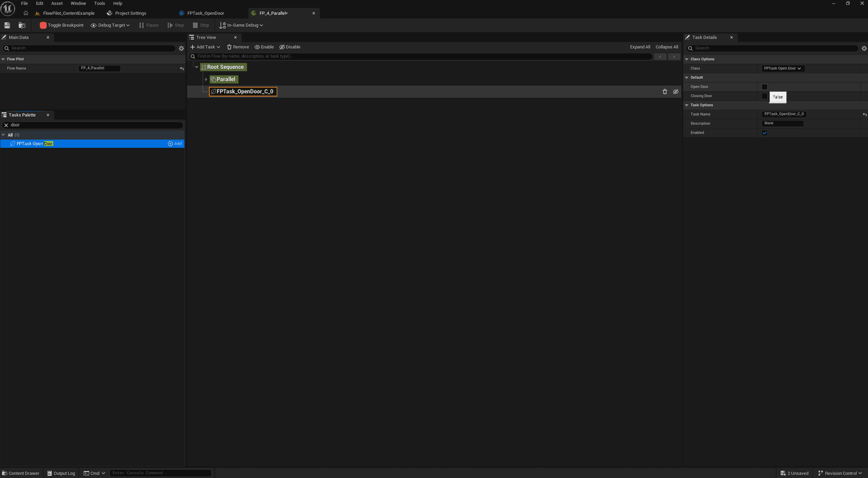Screen dimensions: 868x478
Task: Open the FPTask Open Door class dropdown
Action: click(783, 68)
